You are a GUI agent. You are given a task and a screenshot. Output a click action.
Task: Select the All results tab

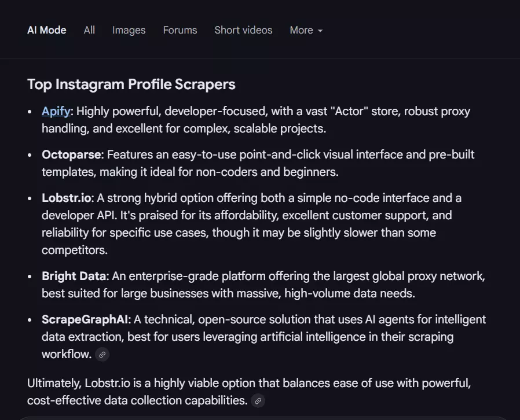89,30
